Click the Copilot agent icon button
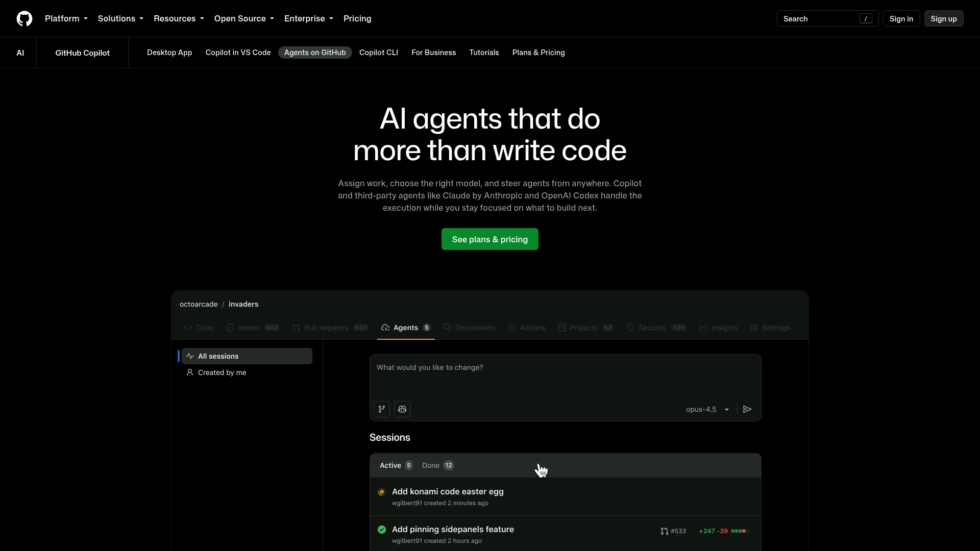This screenshot has height=551, width=980. (402, 409)
